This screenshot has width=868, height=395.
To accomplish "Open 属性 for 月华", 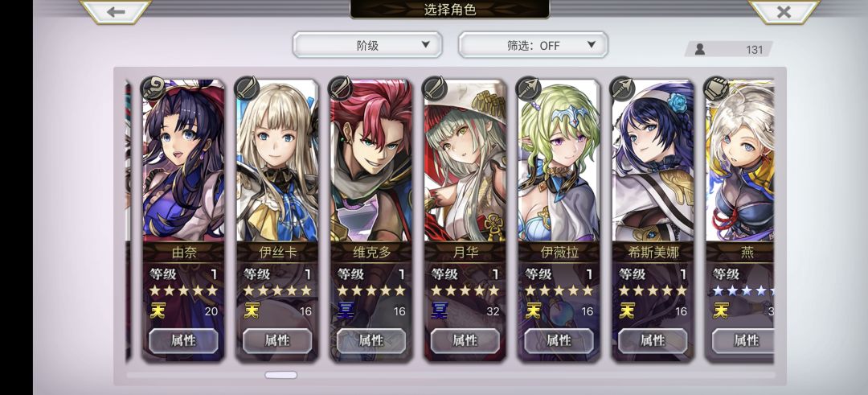I will (465, 341).
